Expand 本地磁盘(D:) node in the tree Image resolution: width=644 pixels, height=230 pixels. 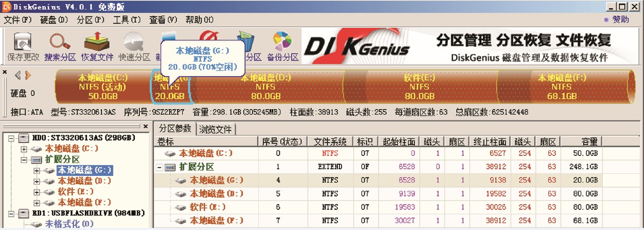[x=37, y=181]
